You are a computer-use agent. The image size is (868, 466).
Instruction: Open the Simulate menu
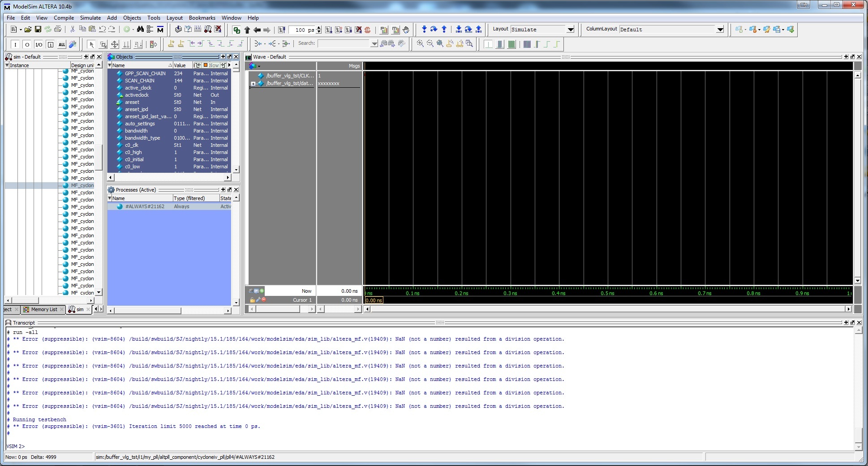[90, 18]
